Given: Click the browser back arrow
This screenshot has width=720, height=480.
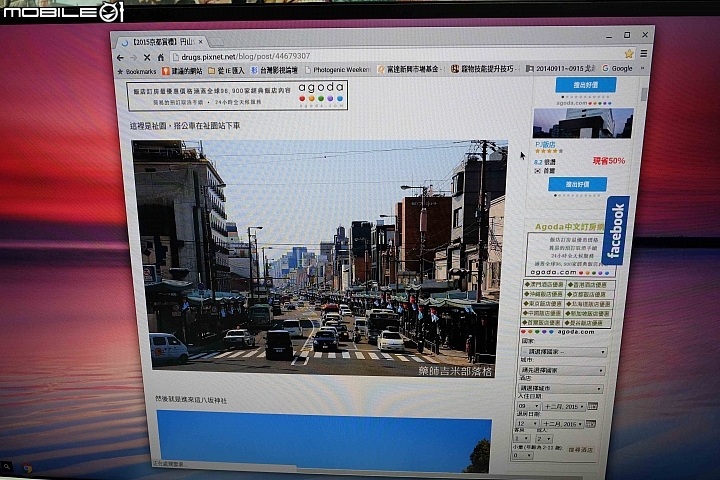Looking at the screenshot, I should 120,58.
